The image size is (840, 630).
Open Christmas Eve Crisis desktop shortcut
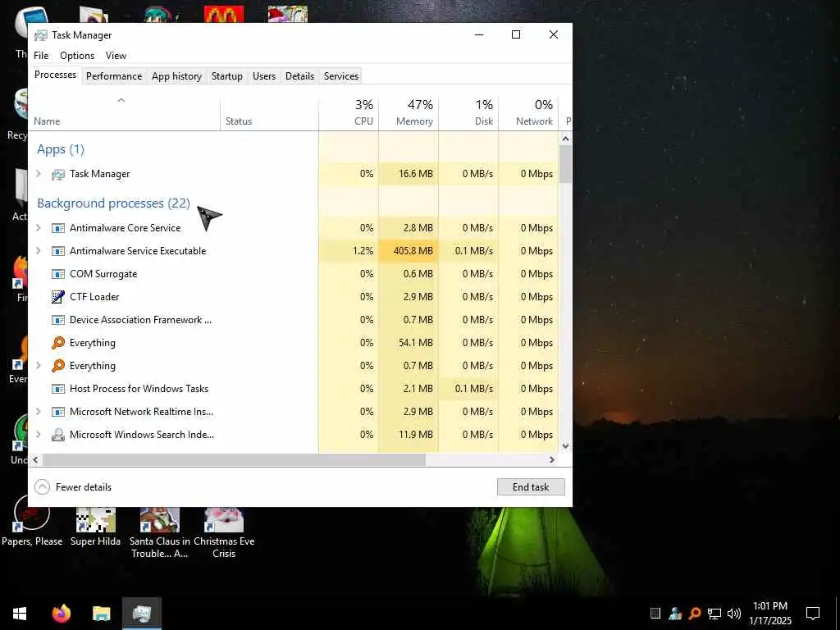point(224,533)
